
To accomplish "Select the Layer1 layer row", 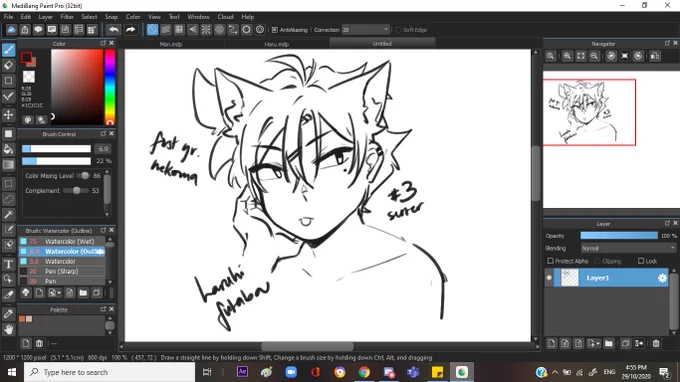I will pos(606,278).
